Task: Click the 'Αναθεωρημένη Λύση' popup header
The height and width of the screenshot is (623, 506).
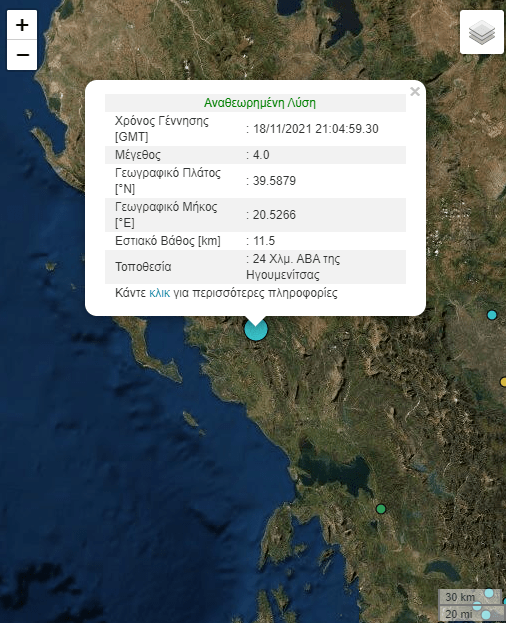Action: [260, 103]
